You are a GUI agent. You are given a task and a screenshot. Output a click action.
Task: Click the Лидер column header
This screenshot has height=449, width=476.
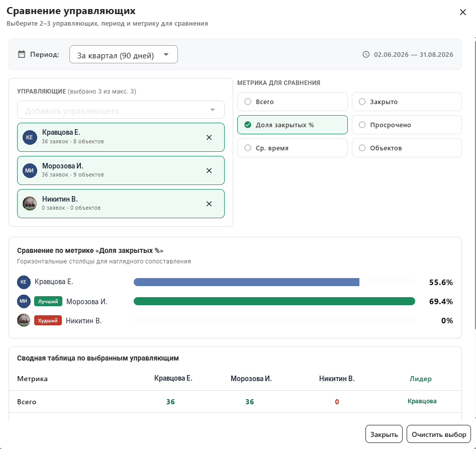pyautogui.click(x=420, y=379)
